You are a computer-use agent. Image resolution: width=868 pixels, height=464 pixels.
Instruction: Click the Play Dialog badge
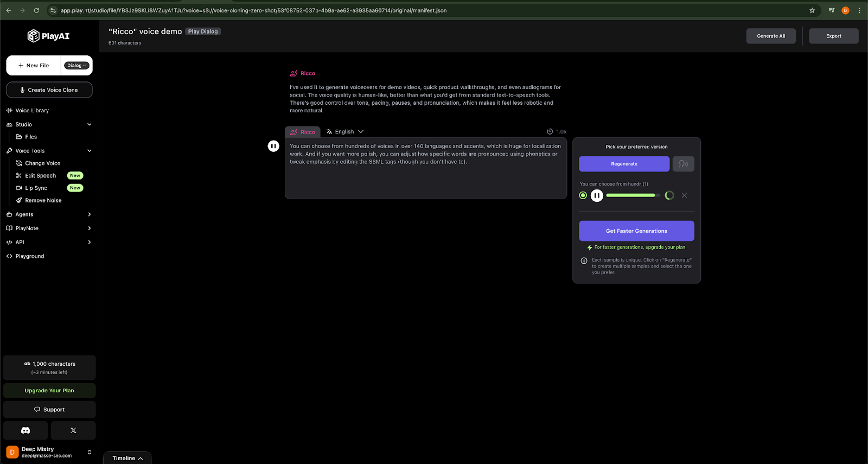(x=203, y=31)
